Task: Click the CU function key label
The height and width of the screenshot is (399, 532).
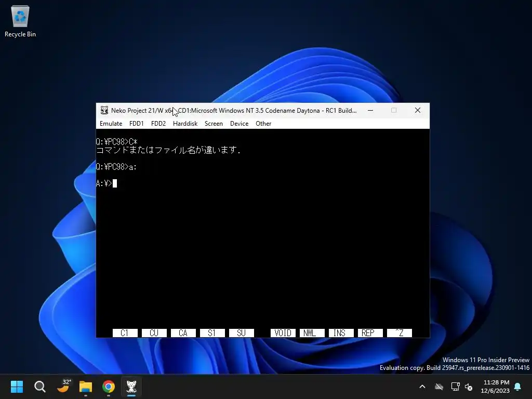Action: click(154, 333)
